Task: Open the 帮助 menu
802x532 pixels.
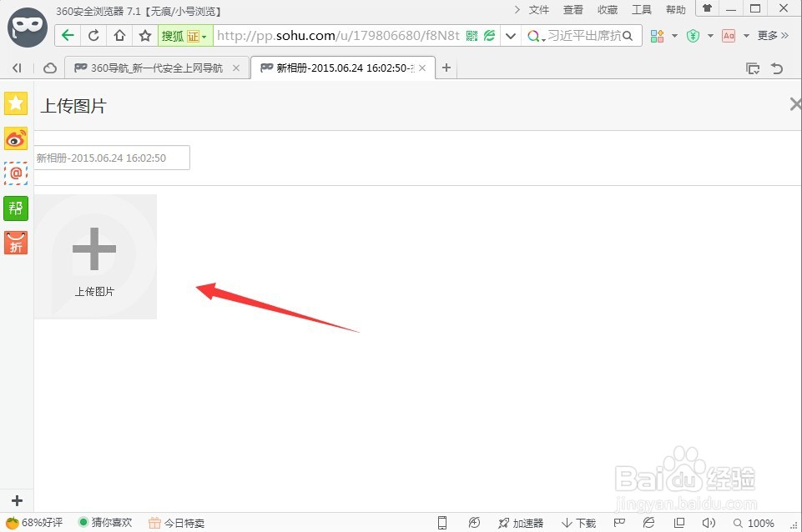Action: pos(676,10)
